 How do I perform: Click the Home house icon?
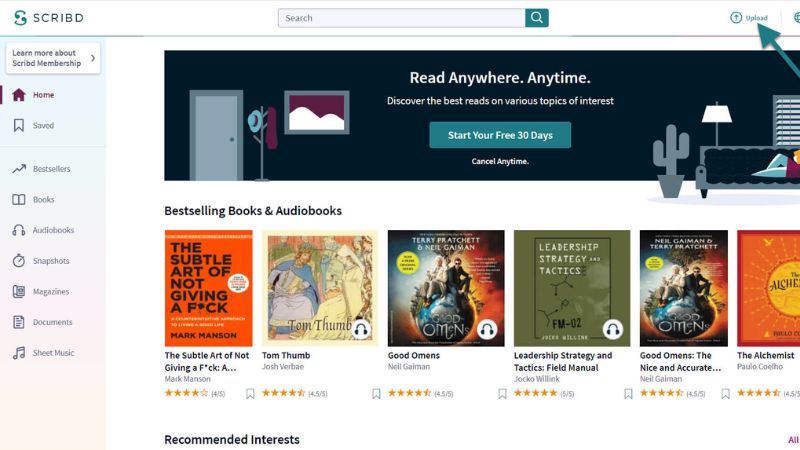[19, 95]
